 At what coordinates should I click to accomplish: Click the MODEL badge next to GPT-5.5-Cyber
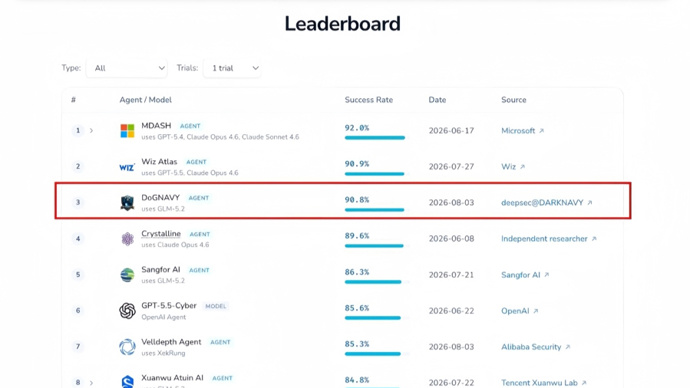tap(216, 306)
